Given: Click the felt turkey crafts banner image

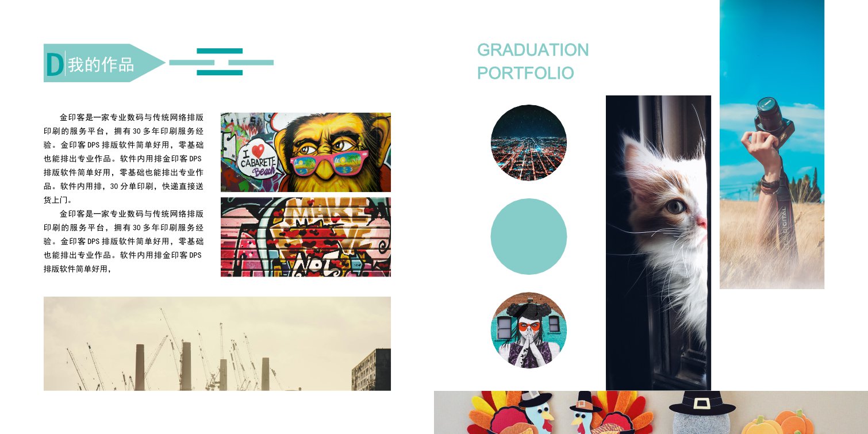Looking at the screenshot, I should 651,412.
